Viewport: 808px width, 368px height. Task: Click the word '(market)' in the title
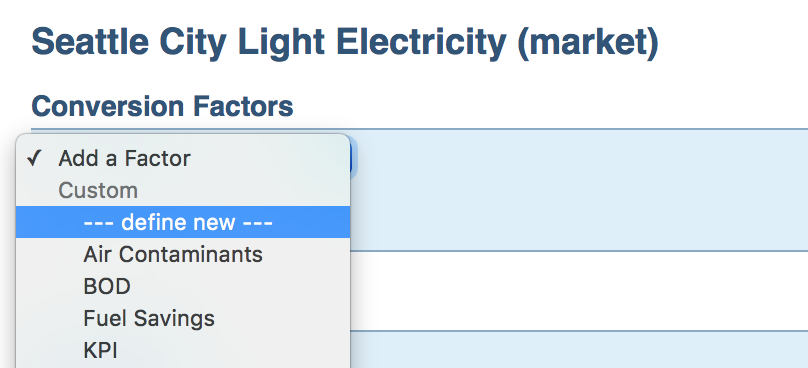[587, 43]
